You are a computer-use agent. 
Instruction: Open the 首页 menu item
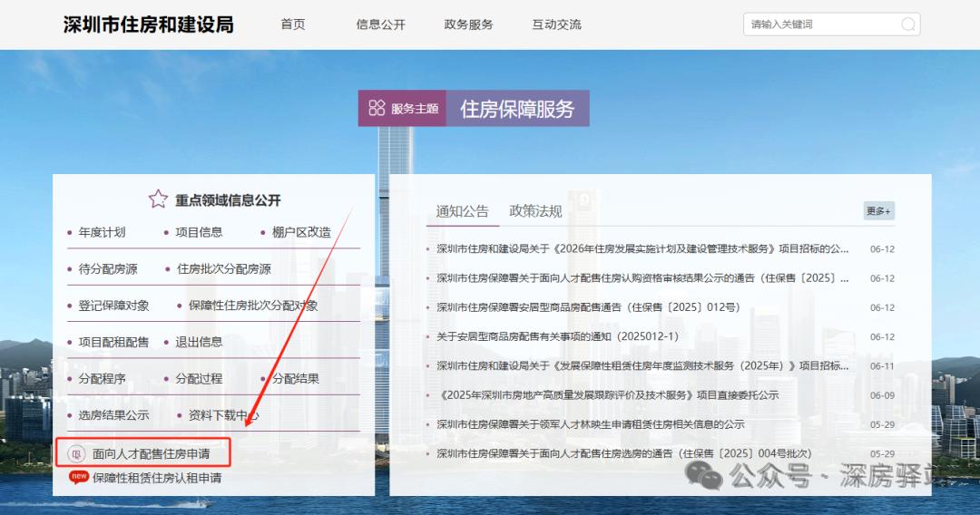(292, 24)
